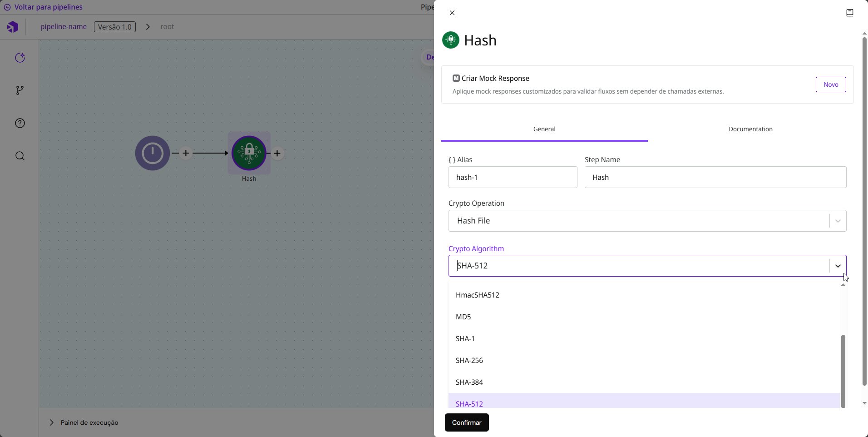Switch to the Documentation tab

[750, 129]
